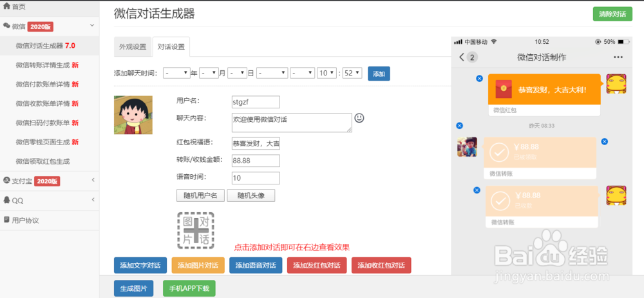This screenshot has height=298, width=644.
Task: Click 添加语音对话 button
Action: [256, 266]
